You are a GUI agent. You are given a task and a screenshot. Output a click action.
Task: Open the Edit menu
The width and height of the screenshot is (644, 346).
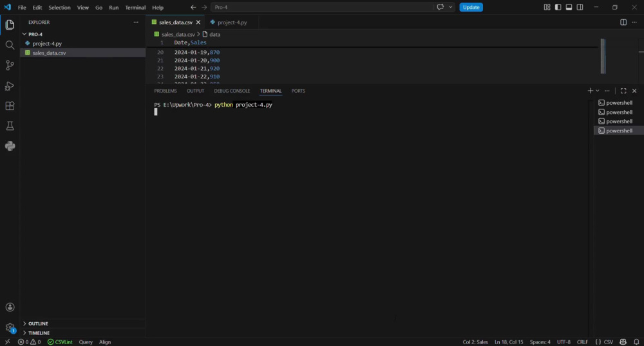37,7
